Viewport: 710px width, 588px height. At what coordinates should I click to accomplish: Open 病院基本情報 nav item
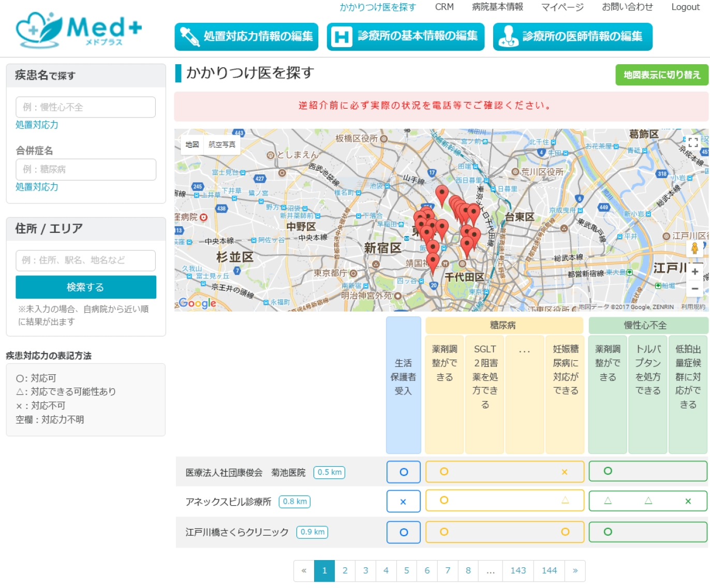pos(497,7)
